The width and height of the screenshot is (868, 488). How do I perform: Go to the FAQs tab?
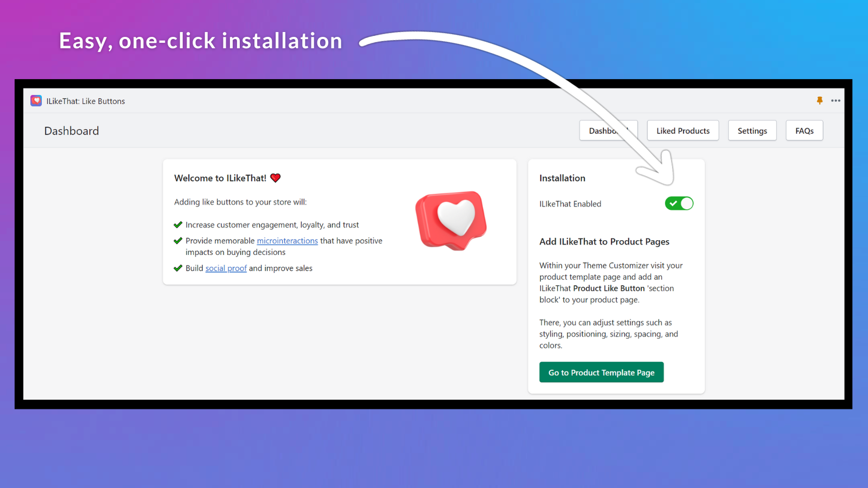point(805,131)
